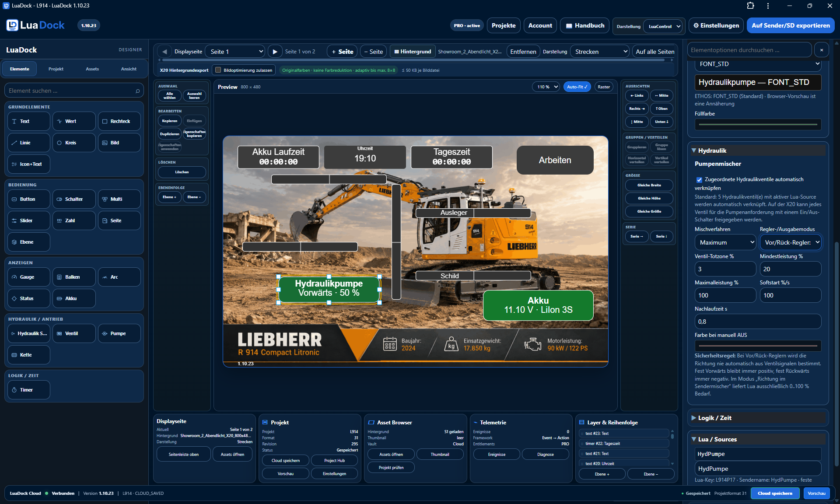The width and height of the screenshot is (840, 504).
Task: Open the Füllfarbe green color swatch
Action: click(x=758, y=124)
